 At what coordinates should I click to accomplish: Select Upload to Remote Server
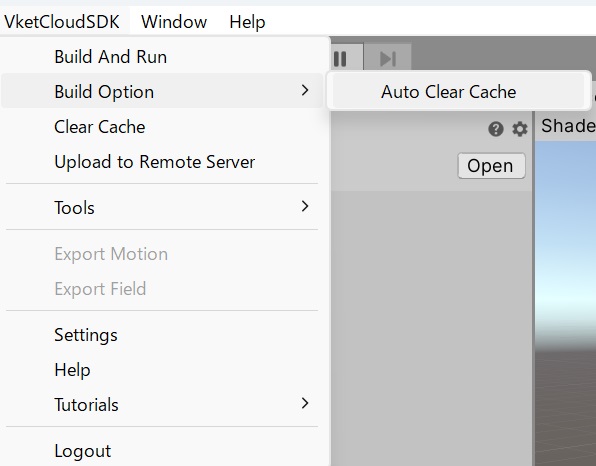pyautogui.click(x=162, y=162)
